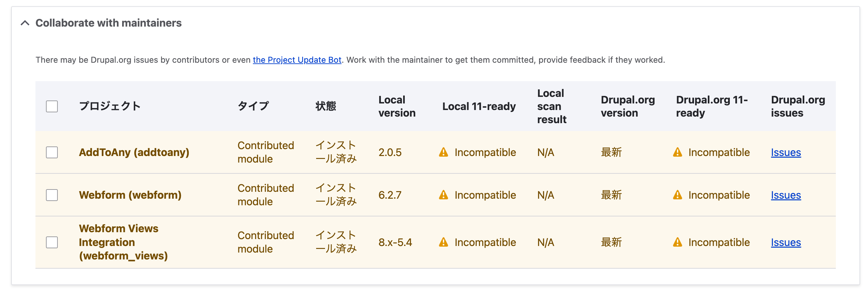Click the 状態 column header

(326, 106)
